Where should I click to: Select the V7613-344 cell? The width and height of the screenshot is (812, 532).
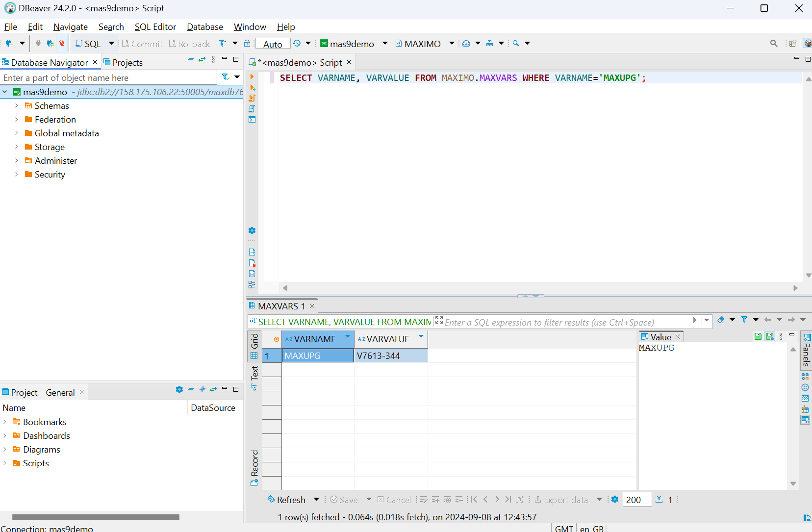391,355
